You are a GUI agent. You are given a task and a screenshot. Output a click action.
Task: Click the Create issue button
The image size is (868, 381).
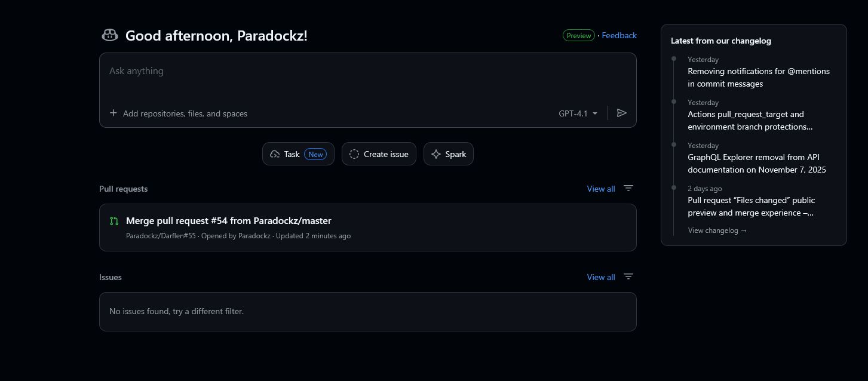[x=379, y=154]
